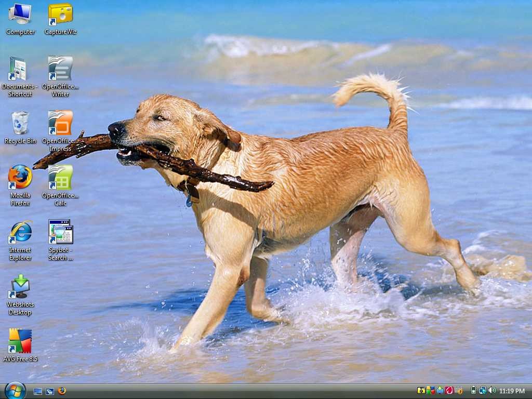Image resolution: width=532 pixels, height=399 pixels.
Task: Select the OpenOffice Impress shortcut
Action: pos(60,131)
